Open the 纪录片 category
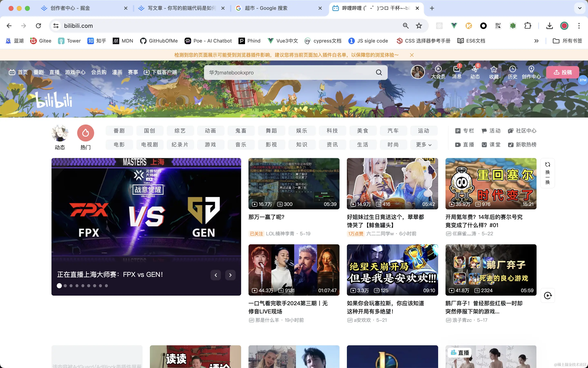 pos(180,145)
